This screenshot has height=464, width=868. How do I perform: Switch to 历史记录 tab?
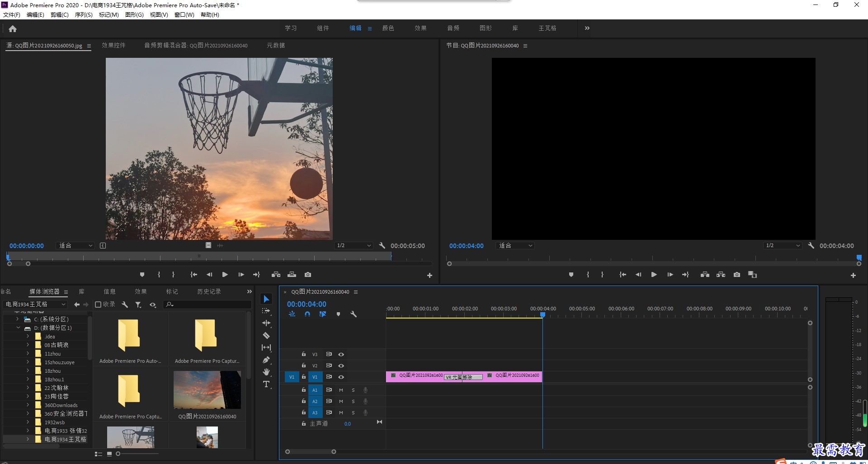[x=209, y=291]
